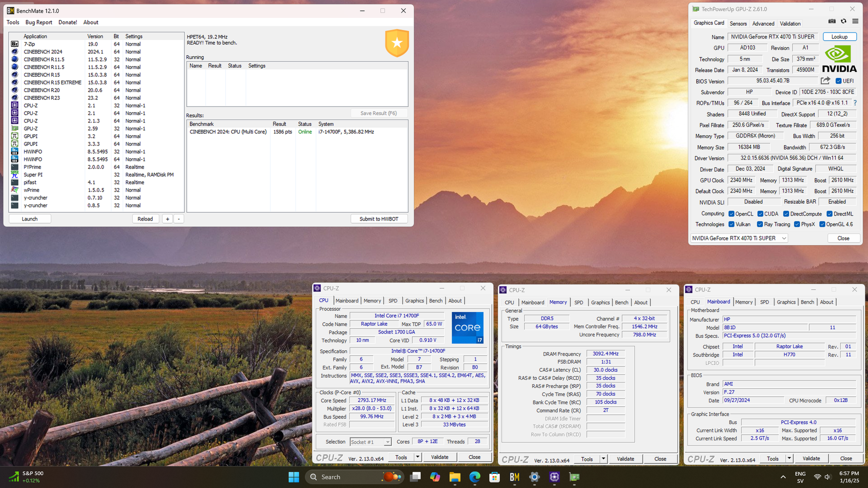This screenshot has width=868, height=488.
Task: Toggle the CUDA checkbox
Action: [x=760, y=214]
